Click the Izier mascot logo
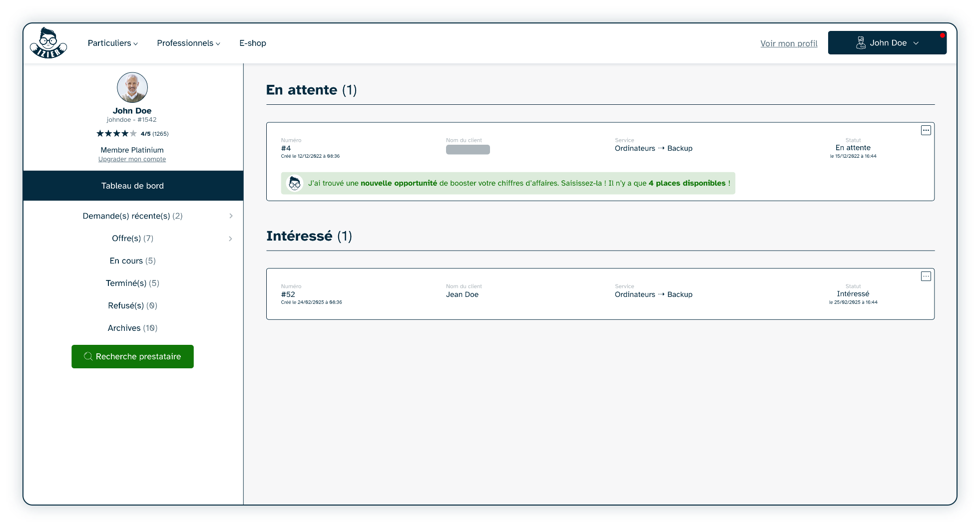 [x=48, y=43]
